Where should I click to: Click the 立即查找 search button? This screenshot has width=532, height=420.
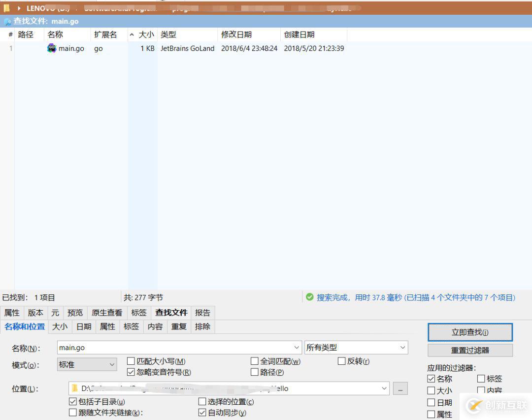tap(469, 332)
